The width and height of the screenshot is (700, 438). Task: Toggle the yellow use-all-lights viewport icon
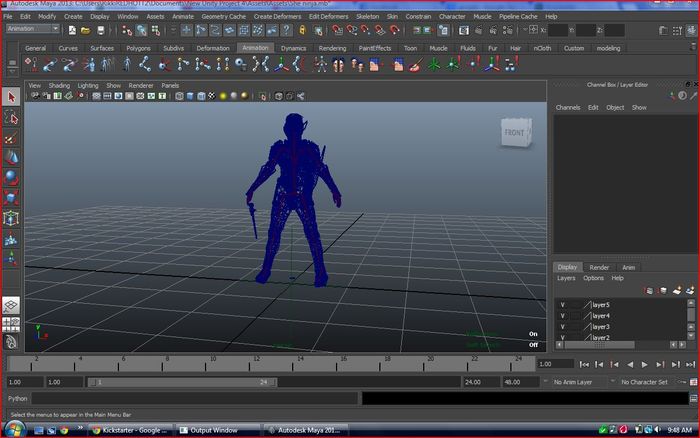point(223,96)
